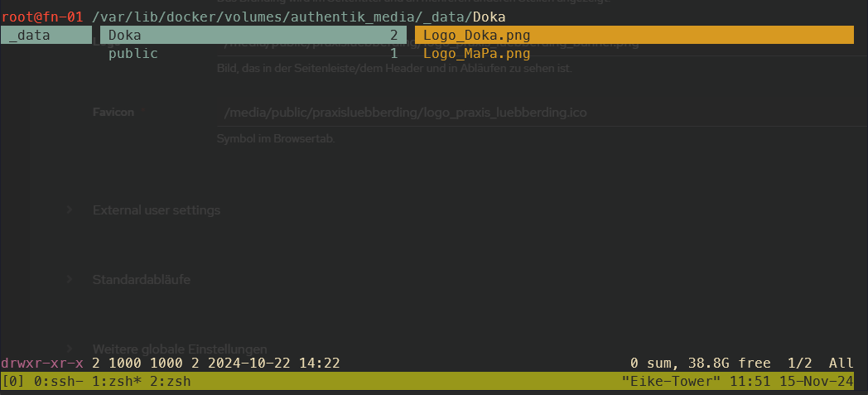Image resolution: width=868 pixels, height=395 pixels.
Task: Click the highlighted Doka path segment in header
Action: 489,17
